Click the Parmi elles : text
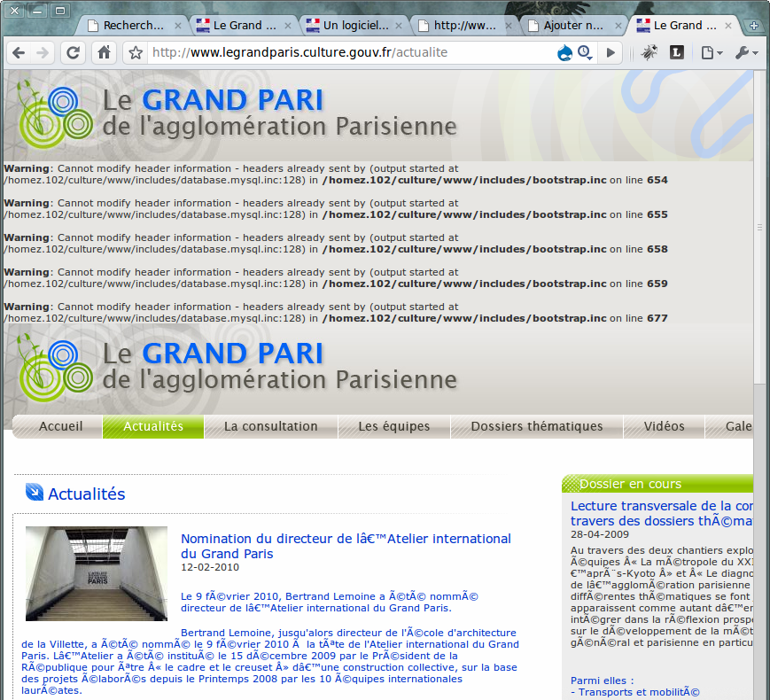The width and height of the screenshot is (770, 700). pos(602,681)
